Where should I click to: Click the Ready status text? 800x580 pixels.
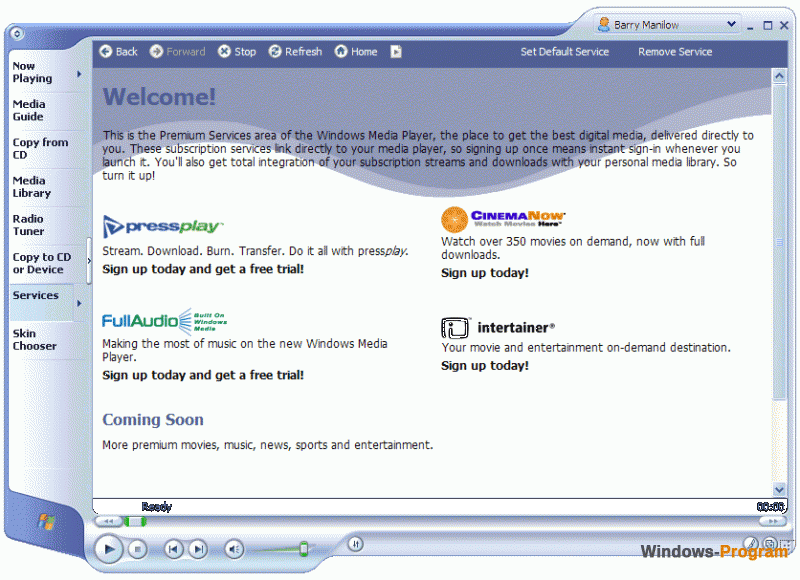tap(157, 507)
